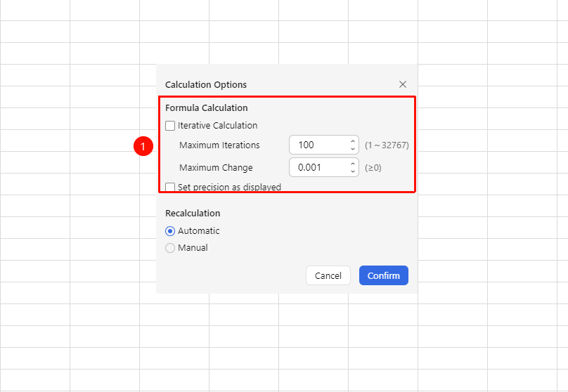This screenshot has width=568, height=392.
Task: Click the Cancel button
Action: point(328,275)
